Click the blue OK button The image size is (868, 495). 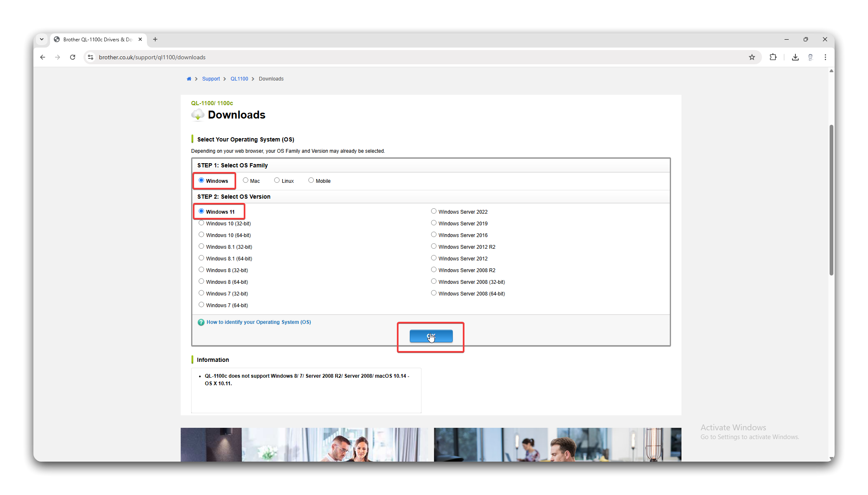coord(431,336)
